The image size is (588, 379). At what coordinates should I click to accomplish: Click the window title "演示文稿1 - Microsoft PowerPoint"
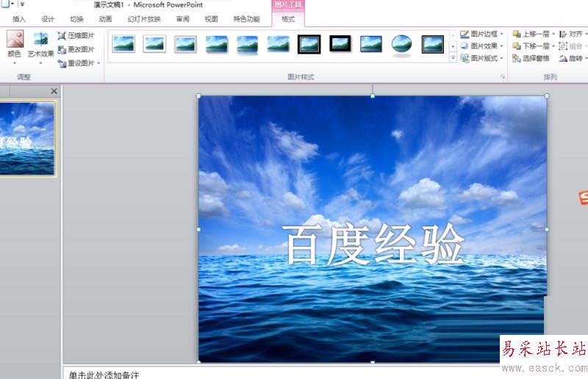coord(148,5)
